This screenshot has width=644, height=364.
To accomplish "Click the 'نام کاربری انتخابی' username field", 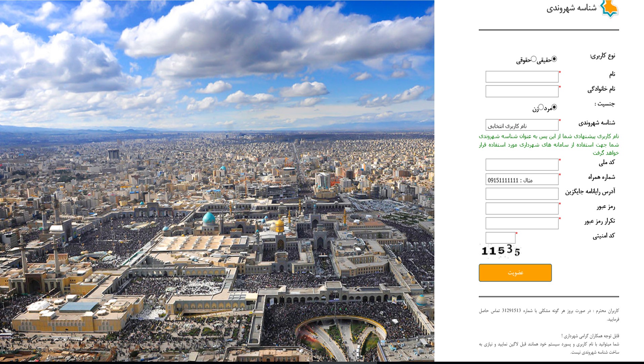I will [x=522, y=125].
